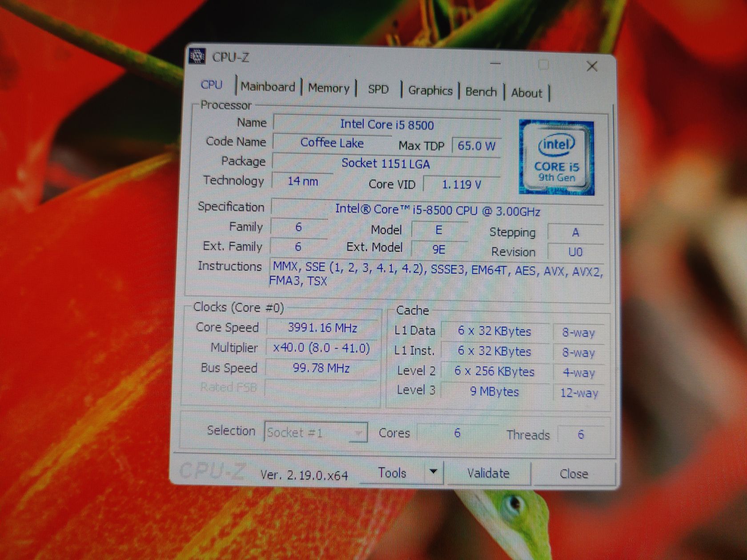This screenshot has height=560, width=747.
Task: Click the Stepping value 'A'
Action: coord(575,232)
